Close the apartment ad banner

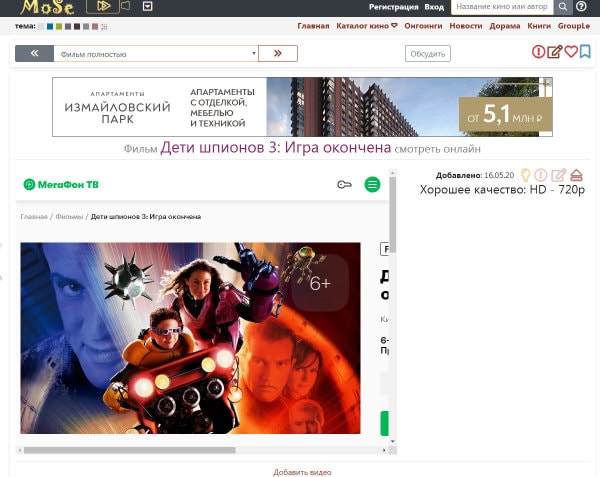tap(549, 81)
